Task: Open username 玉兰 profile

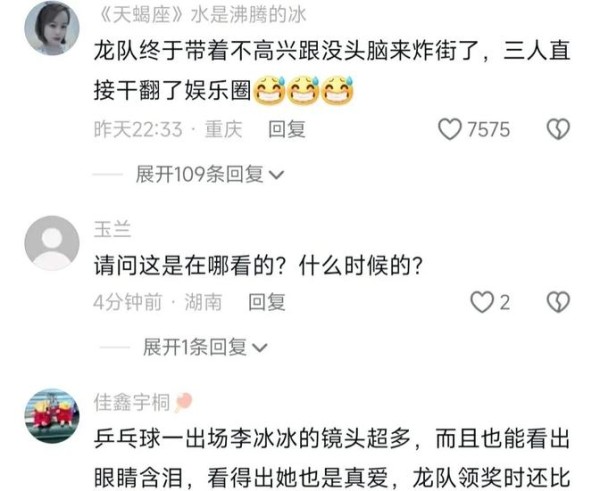Action: coord(112,230)
